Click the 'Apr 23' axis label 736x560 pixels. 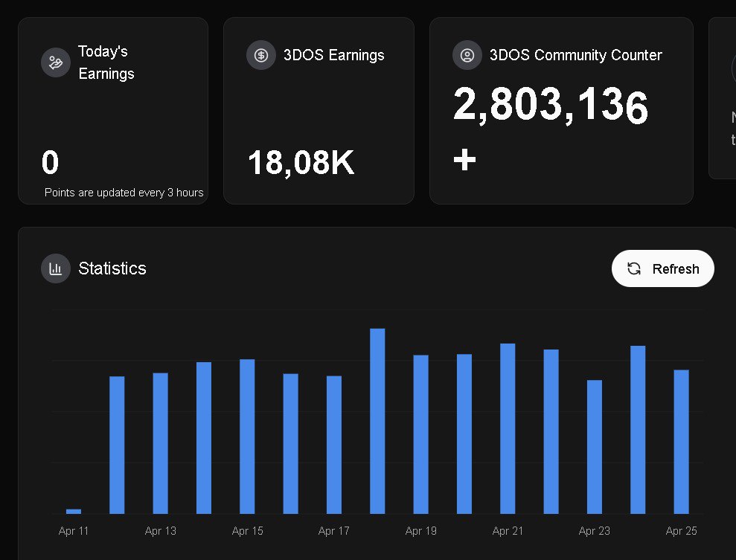click(x=595, y=531)
